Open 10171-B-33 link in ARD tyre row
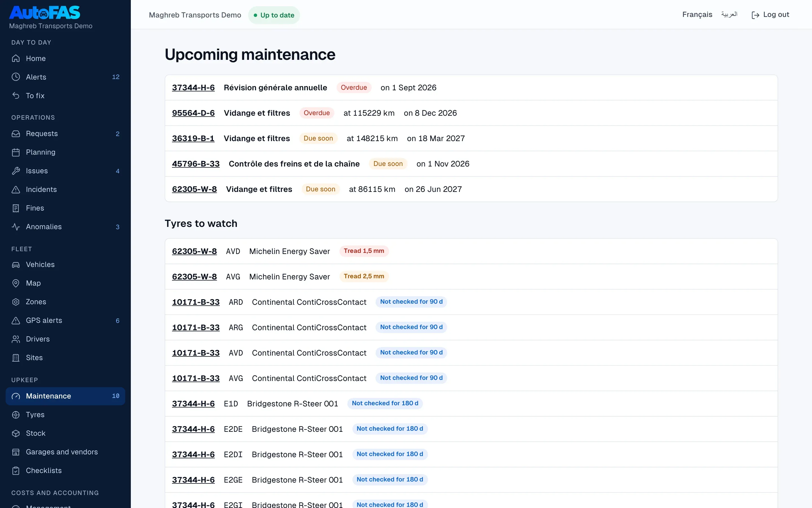The height and width of the screenshot is (508, 812). [196, 302]
